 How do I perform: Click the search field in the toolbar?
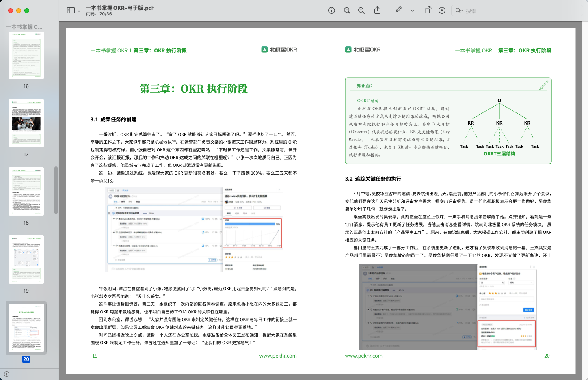click(x=520, y=11)
